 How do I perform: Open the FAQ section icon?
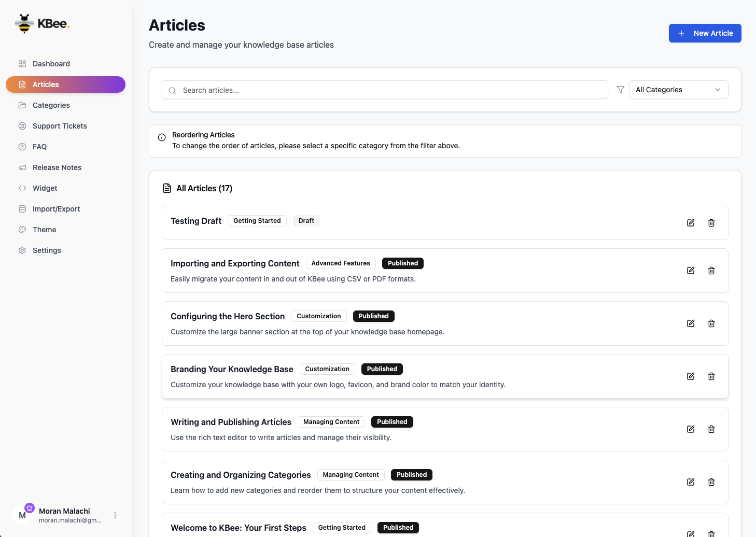22,146
